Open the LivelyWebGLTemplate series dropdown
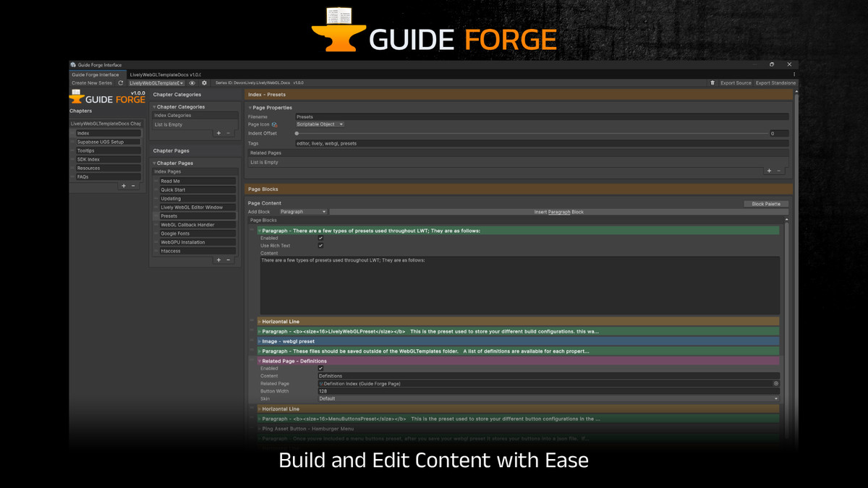Viewport: 868px width, 488px height. [156, 83]
